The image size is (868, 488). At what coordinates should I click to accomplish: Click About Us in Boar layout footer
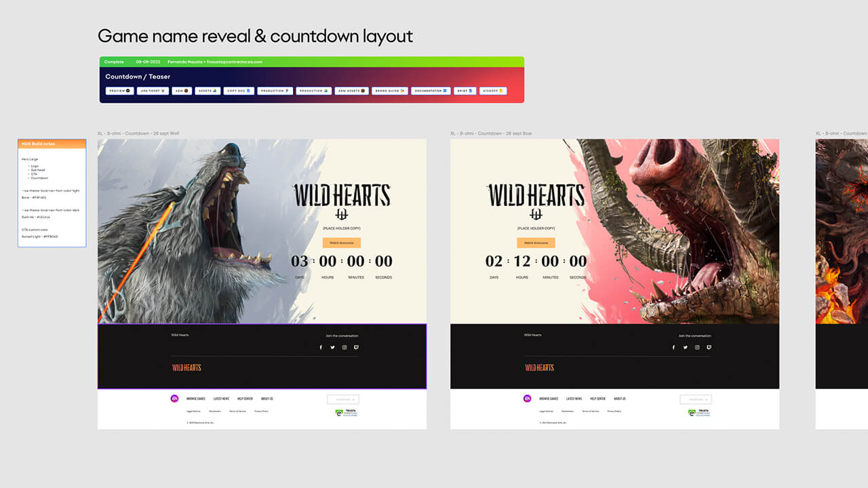[x=620, y=399]
